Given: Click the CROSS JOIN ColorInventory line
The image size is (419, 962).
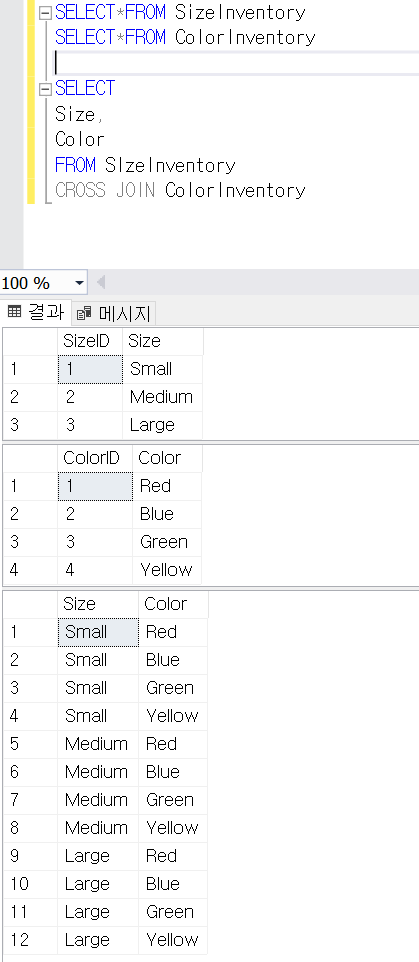Looking at the screenshot, I should click(x=180, y=190).
